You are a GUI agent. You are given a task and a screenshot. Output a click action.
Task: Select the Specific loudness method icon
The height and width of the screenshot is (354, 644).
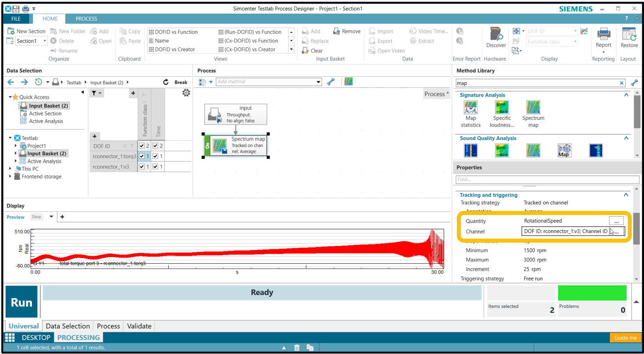click(502, 107)
